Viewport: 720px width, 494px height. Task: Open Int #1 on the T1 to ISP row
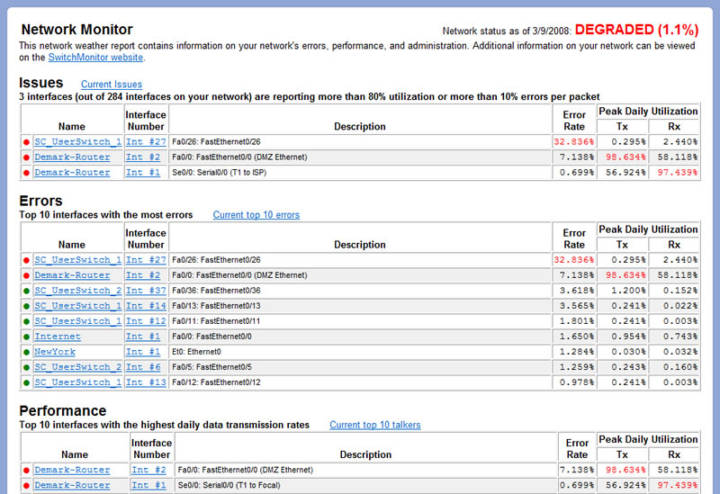point(143,173)
